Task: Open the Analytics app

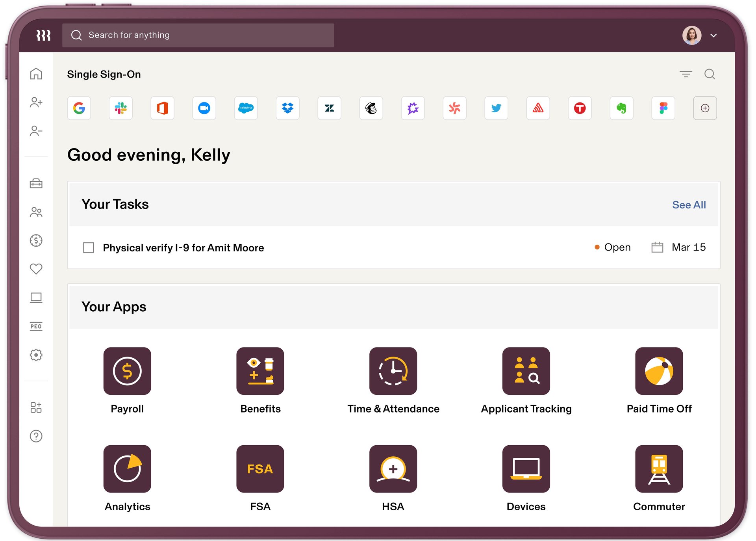Action: pyautogui.click(x=127, y=468)
